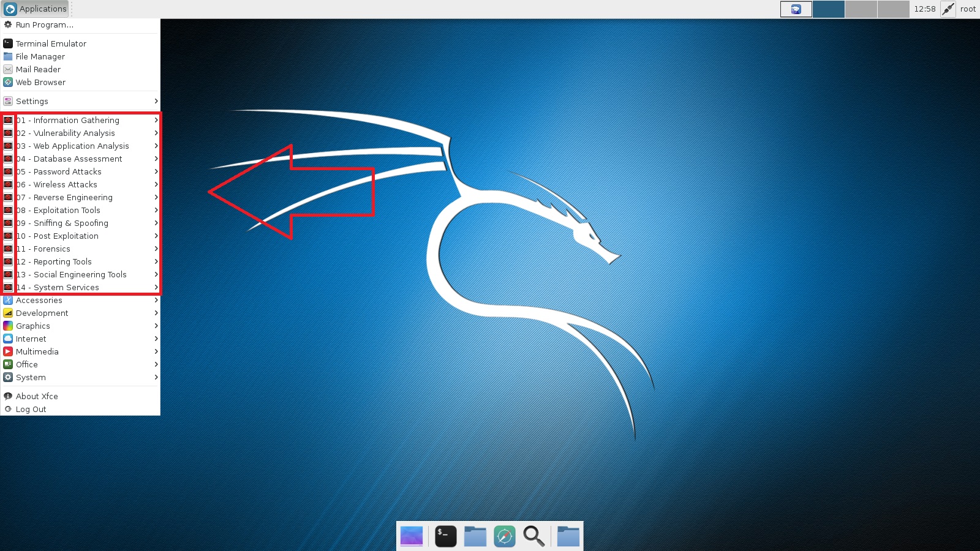Click the Internet cloud icon
980x551 pixels.
pos(8,339)
